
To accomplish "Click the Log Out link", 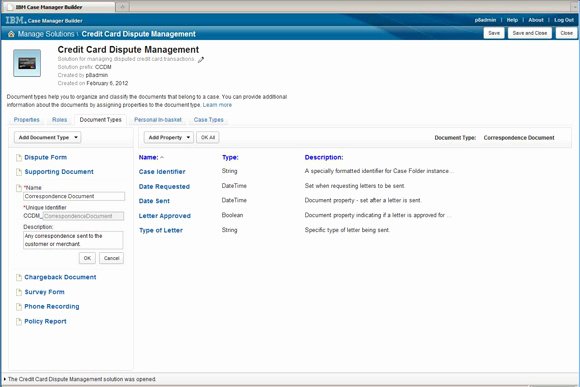I will (x=564, y=20).
